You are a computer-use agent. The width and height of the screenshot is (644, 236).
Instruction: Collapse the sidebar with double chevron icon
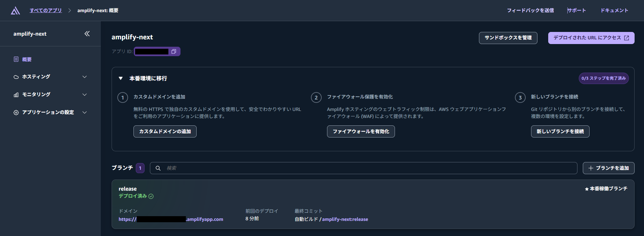[x=87, y=34]
